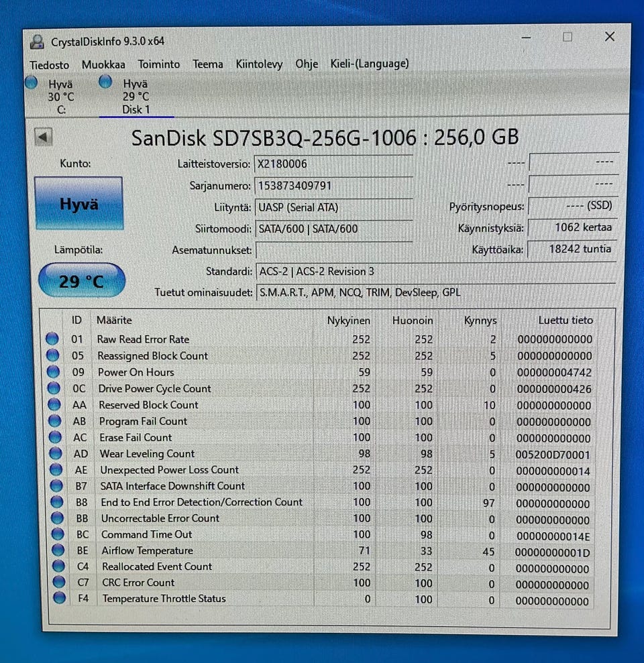Image resolution: width=644 pixels, height=663 pixels.
Task: Click the ID column header
Action: [x=76, y=320]
